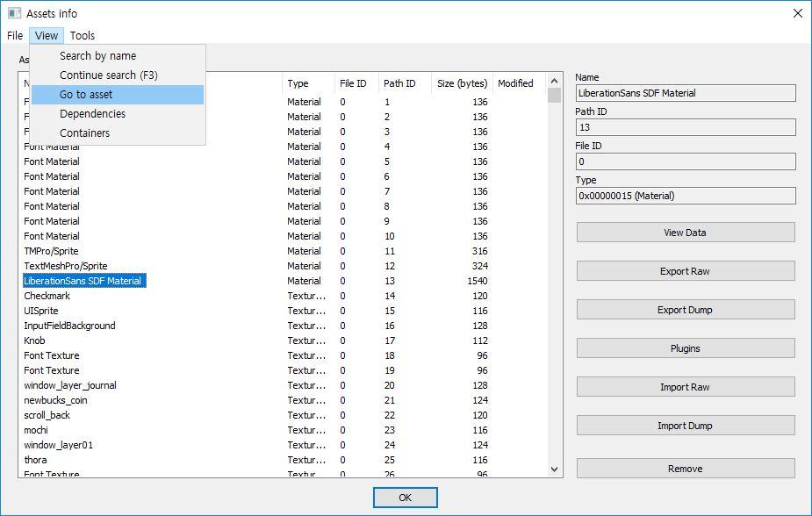812x516 pixels.
Task: Click Import Raw
Action: click(x=685, y=386)
